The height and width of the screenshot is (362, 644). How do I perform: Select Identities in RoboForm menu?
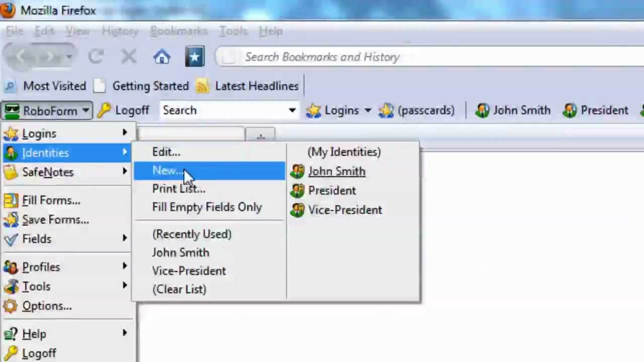pyautogui.click(x=67, y=153)
